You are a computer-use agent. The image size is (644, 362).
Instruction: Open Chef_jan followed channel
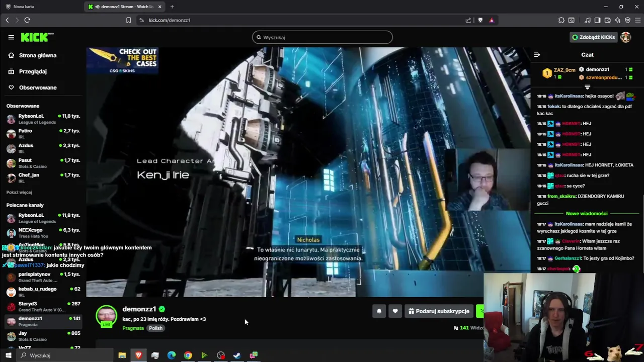43,177
